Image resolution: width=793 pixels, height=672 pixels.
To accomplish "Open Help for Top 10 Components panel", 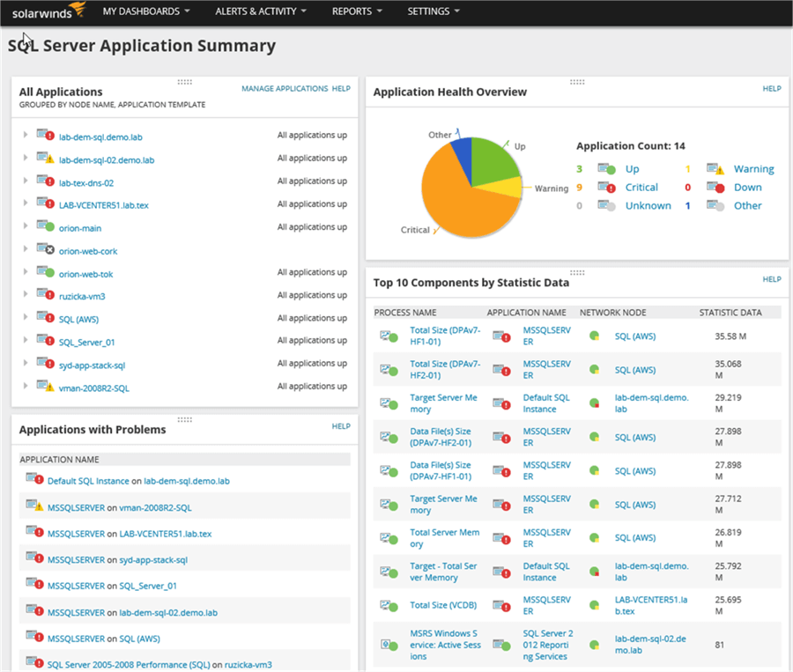I will (x=772, y=279).
